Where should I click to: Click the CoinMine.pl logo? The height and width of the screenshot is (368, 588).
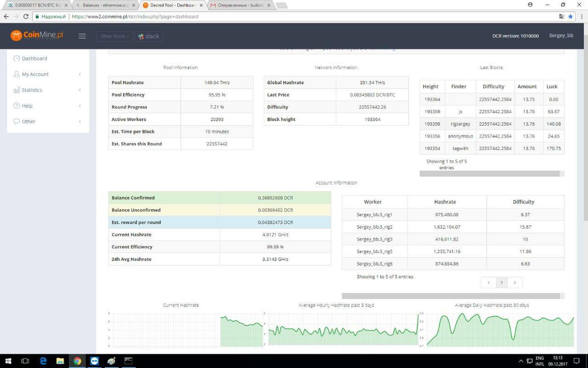point(37,35)
